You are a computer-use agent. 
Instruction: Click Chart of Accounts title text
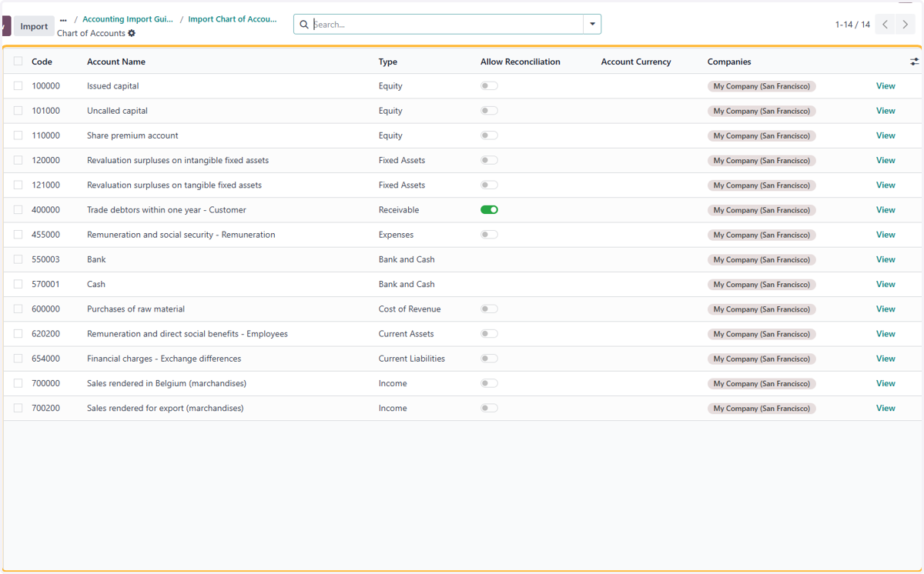(91, 34)
